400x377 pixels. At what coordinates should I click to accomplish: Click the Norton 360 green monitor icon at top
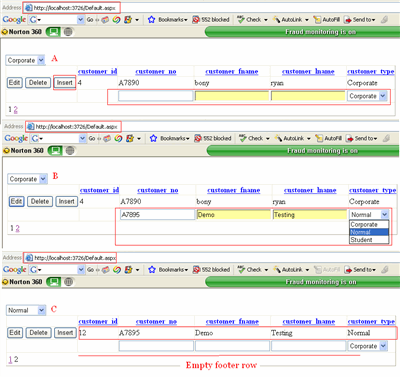(53, 32)
